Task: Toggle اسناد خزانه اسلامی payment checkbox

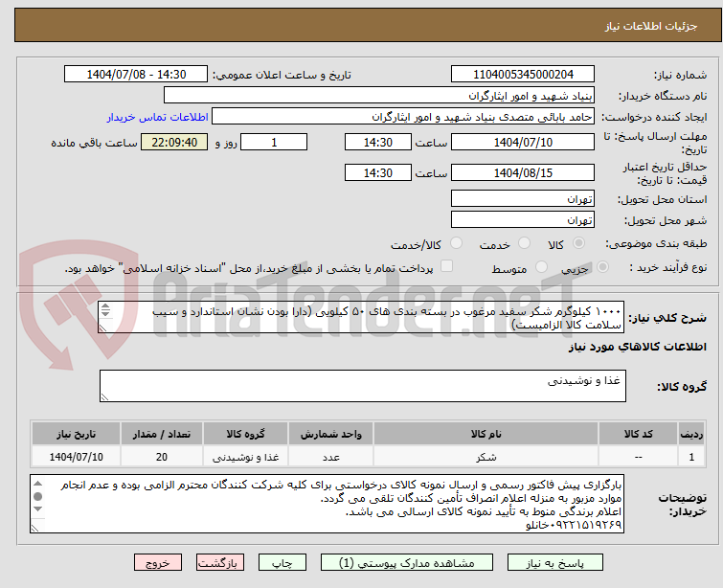Action: click(x=446, y=266)
